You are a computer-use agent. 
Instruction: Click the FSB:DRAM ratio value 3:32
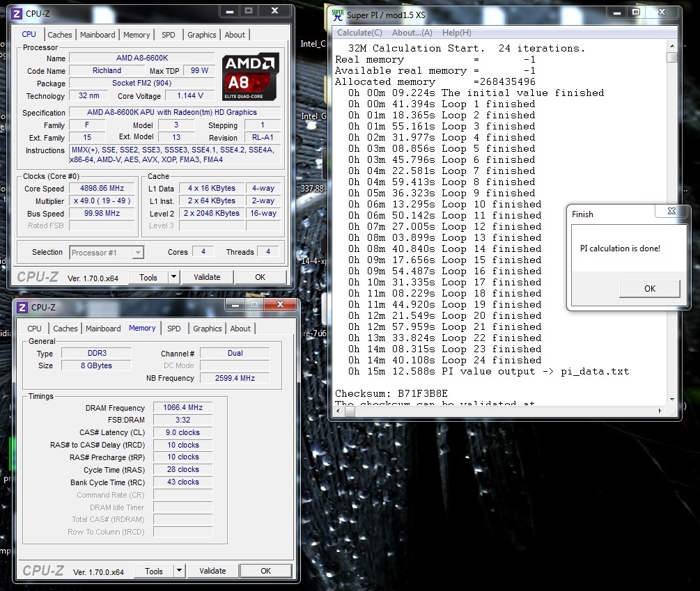pos(182,420)
